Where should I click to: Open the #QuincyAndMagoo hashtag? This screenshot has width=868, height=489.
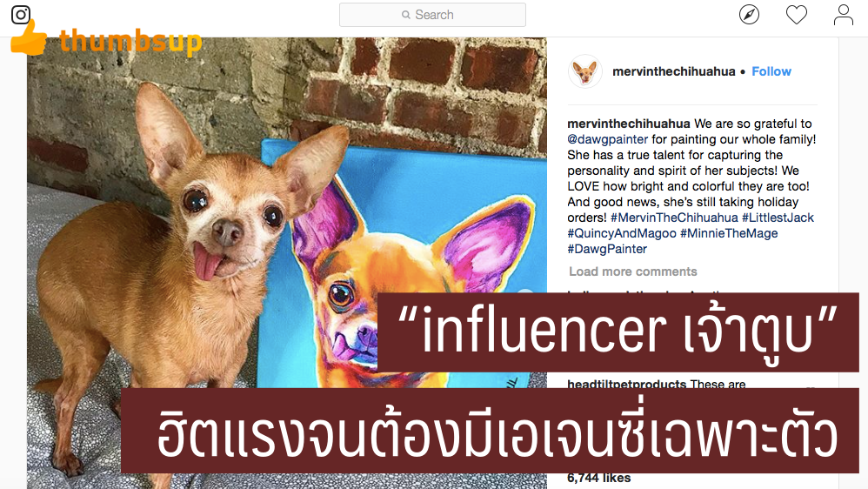click(622, 233)
